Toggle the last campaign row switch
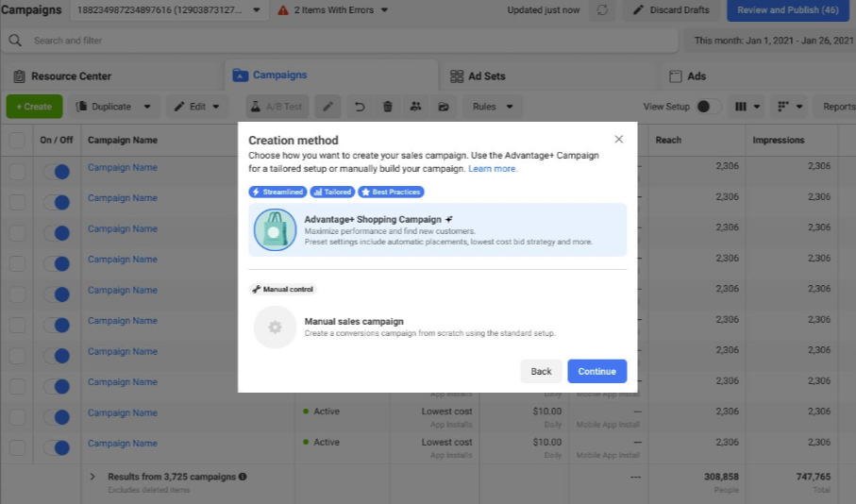 57,447
